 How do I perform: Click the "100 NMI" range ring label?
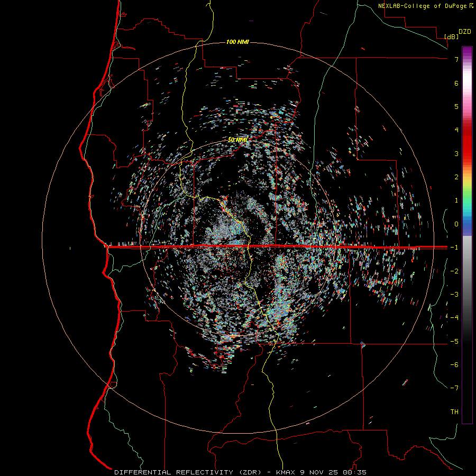point(237,42)
